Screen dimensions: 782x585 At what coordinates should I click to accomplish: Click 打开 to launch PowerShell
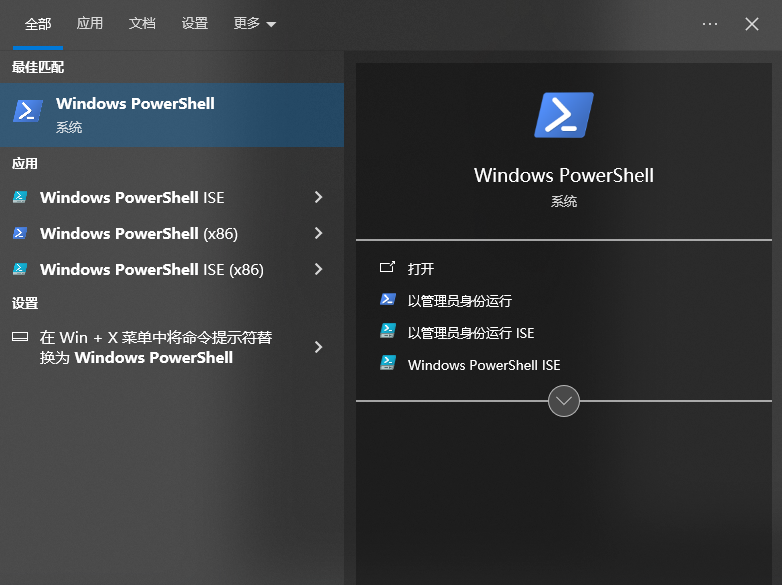[x=420, y=269]
